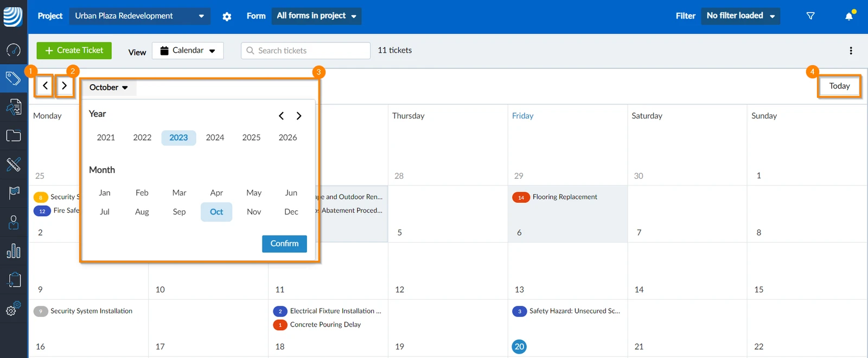
Task: Click the 11 tickets count
Action: pyautogui.click(x=395, y=50)
